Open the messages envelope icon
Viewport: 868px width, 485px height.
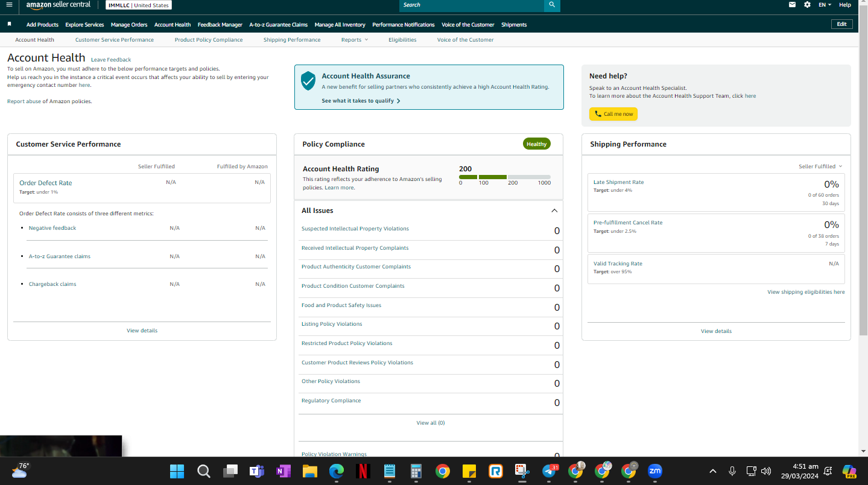pyautogui.click(x=793, y=5)
